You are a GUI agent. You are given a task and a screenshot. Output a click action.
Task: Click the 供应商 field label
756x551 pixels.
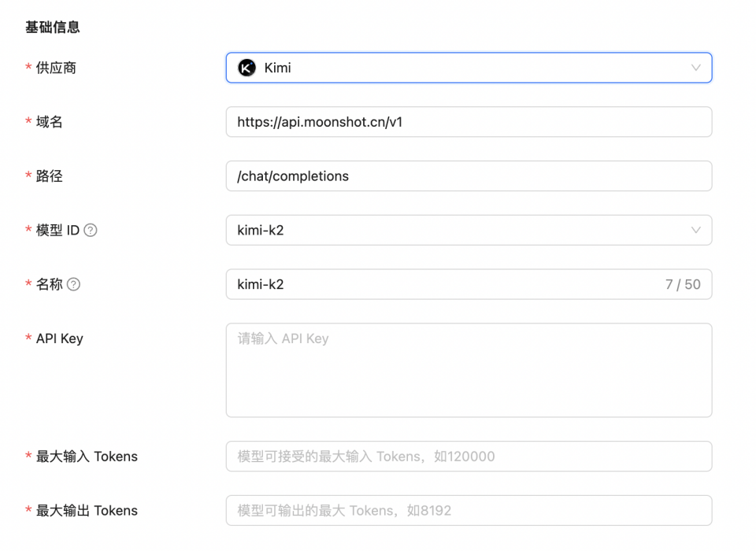(x=56, y=68)
